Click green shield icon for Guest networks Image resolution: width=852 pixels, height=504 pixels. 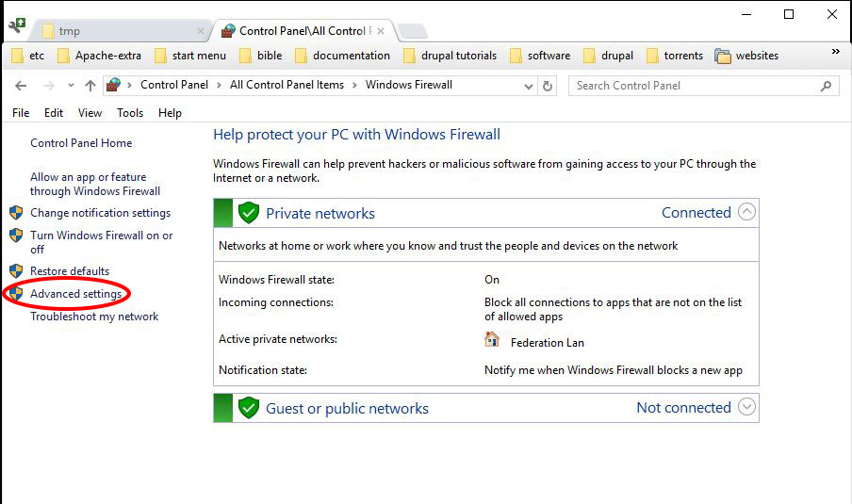248,408
